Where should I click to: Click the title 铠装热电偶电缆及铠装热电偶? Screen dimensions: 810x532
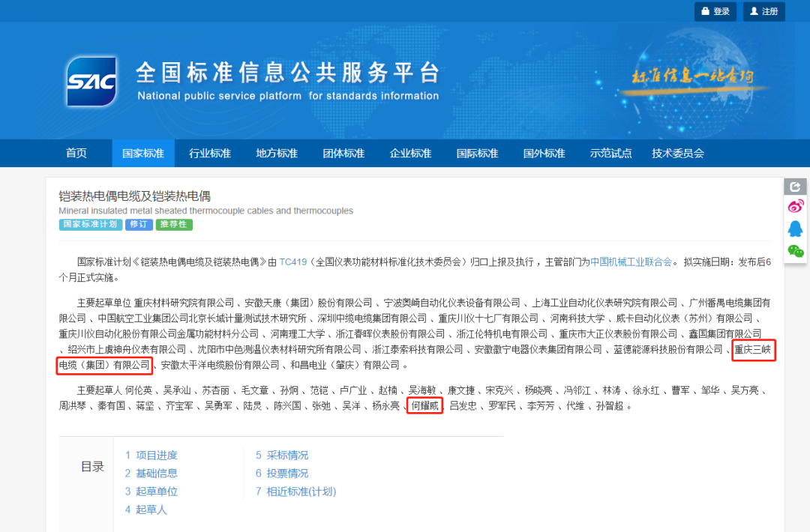click(x=135, y=196)
